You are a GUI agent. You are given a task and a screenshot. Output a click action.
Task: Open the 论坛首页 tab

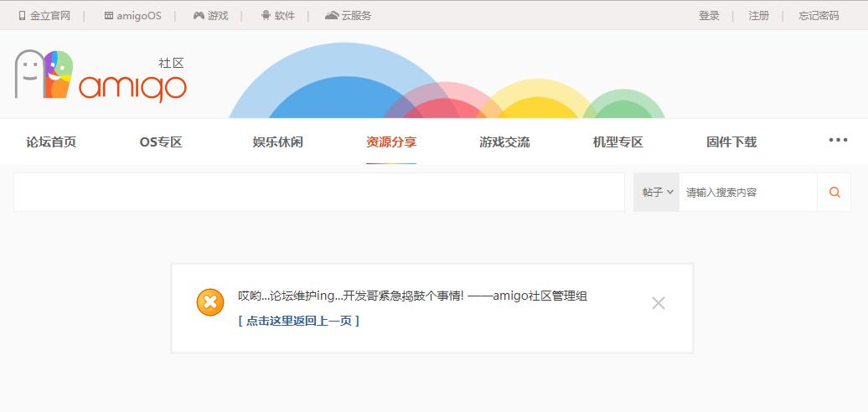pyautogui.click(x=51, y=142)
